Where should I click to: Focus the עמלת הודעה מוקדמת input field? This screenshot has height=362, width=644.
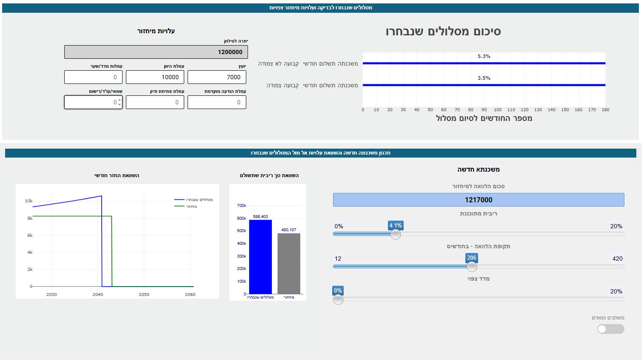217,102
